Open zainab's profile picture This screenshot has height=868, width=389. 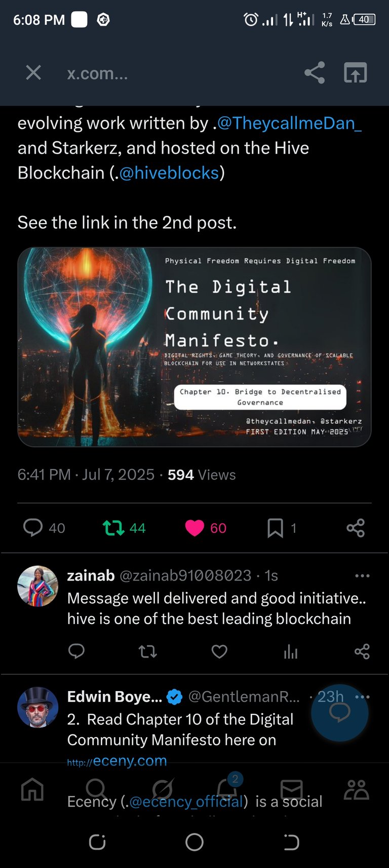tap(38, 586)
